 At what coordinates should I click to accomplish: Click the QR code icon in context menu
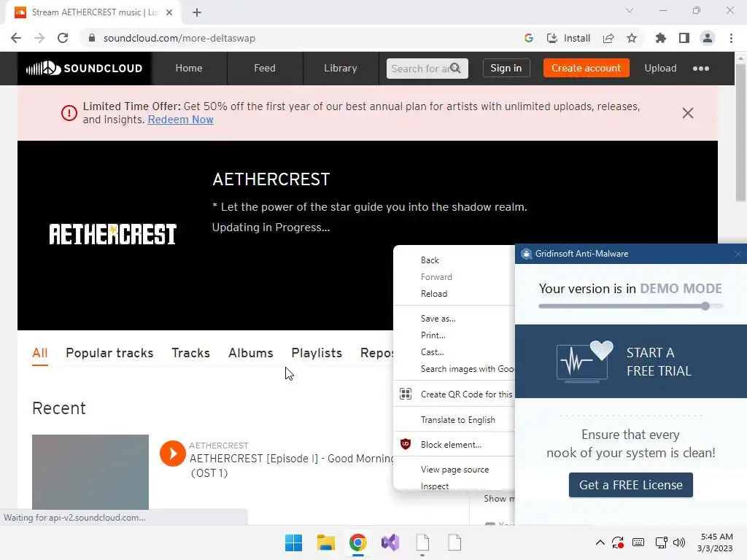coord(406,394)
